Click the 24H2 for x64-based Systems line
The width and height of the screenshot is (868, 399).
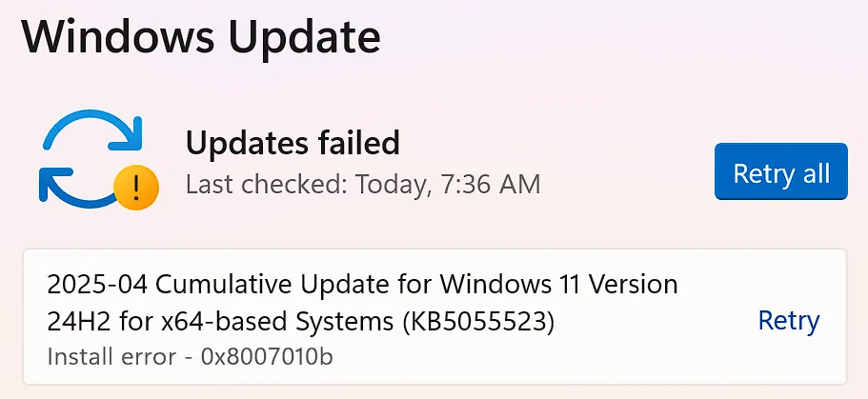tap(300, 323)
